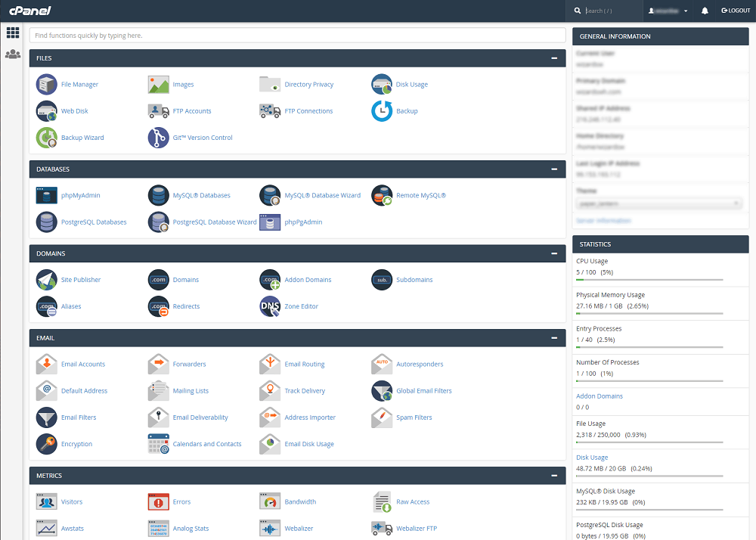
Task: Click the CPU Usage progress bar
Action: pyautogui.click(x=649, y=280)
